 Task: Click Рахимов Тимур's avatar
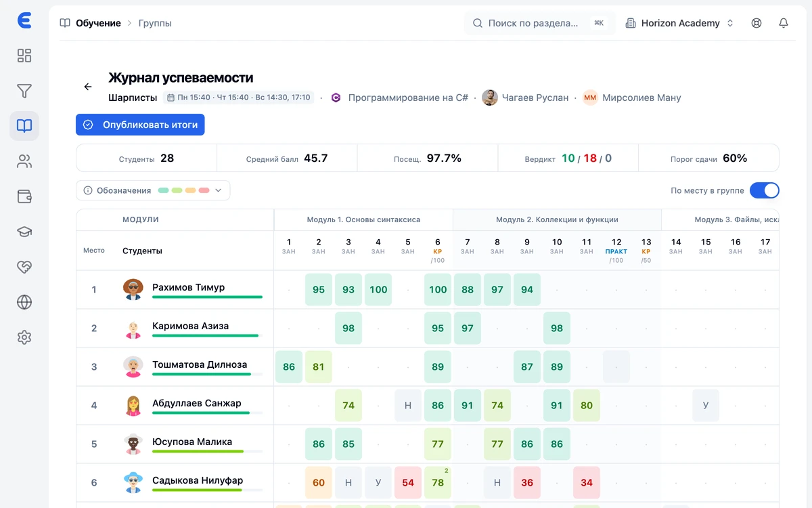pos(133,289)
